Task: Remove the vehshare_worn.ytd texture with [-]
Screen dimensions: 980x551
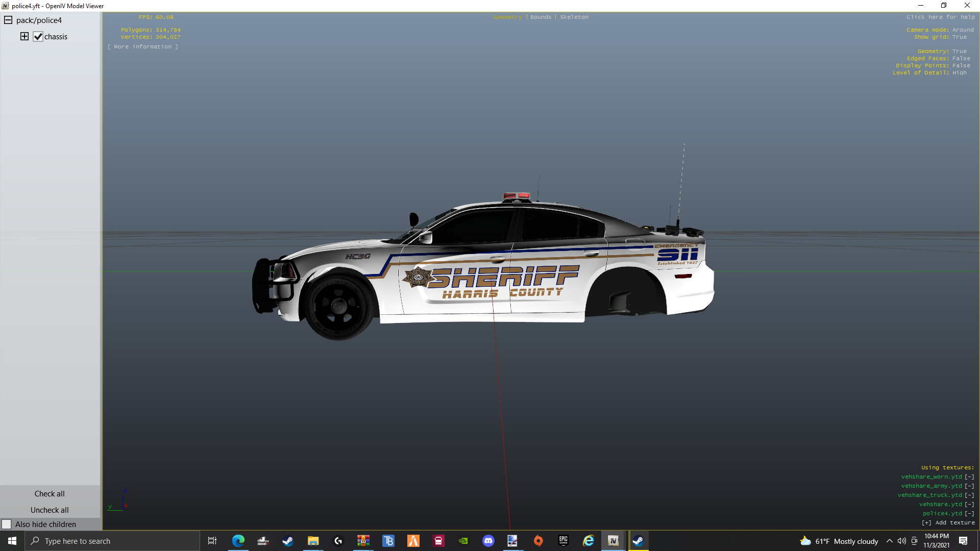Action: click(x=969, y=477)
